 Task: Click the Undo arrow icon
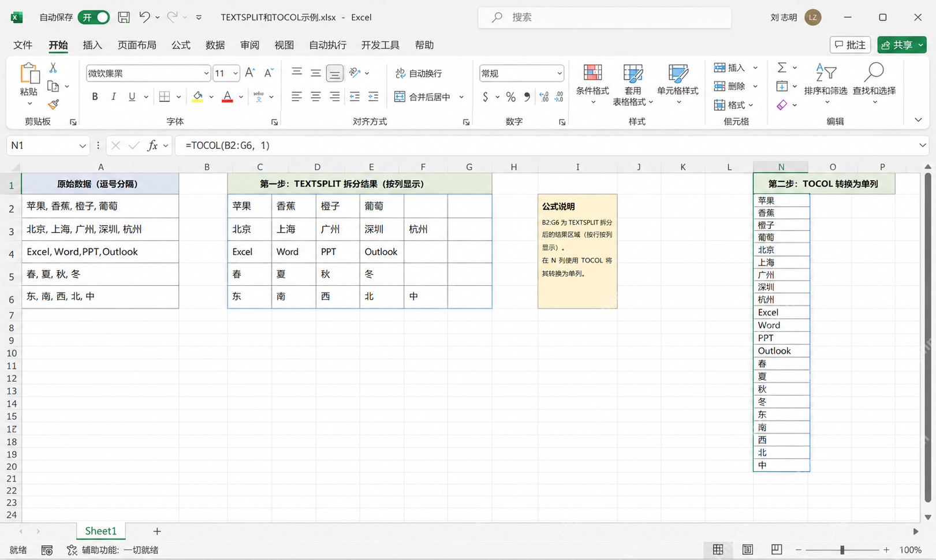point(144,17)
